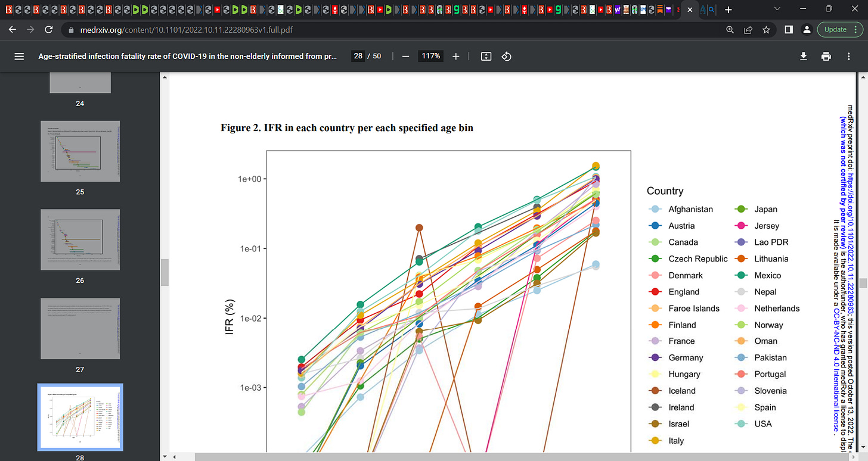Screen dimensions: 868x461
Task: Click the England red legend marker
Action: 655,292
